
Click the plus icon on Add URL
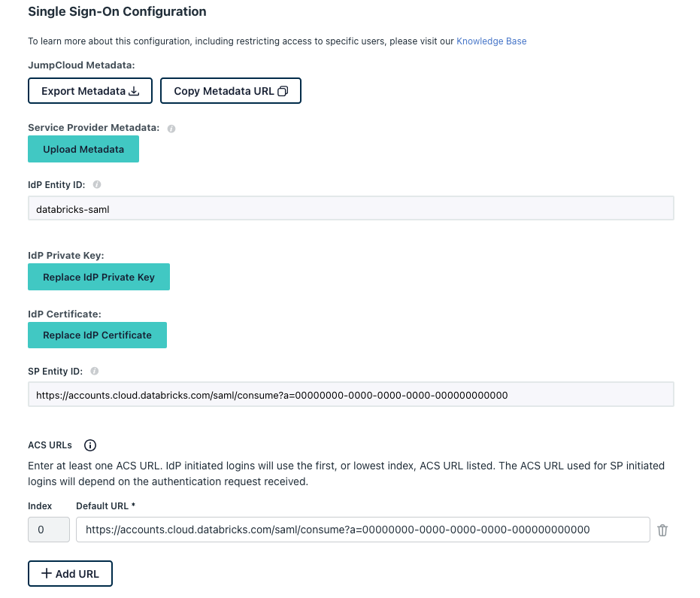(47, 574)
